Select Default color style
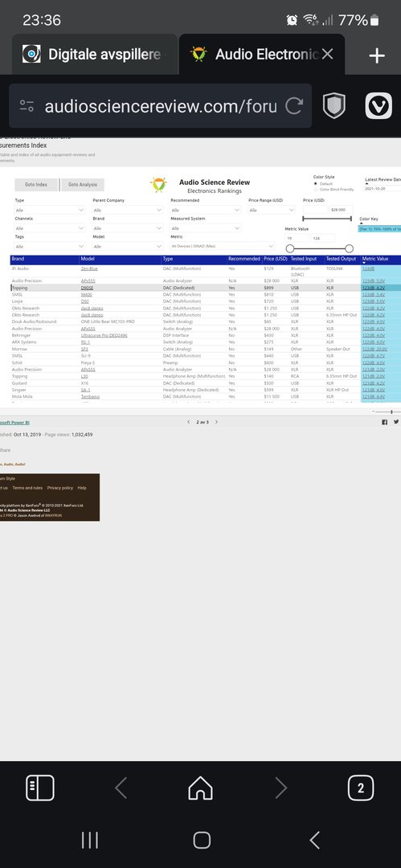This screenshot has width=401, height=868. tap(316, 184)
